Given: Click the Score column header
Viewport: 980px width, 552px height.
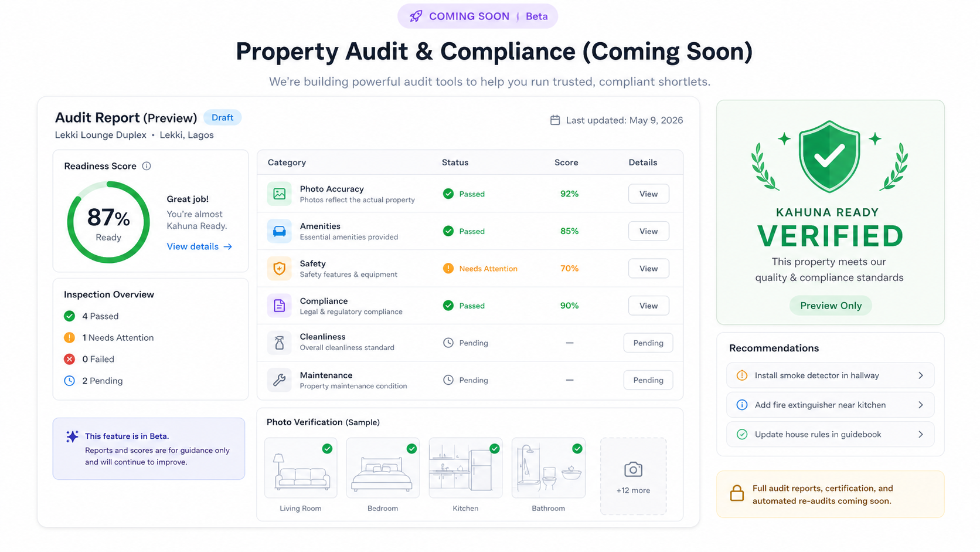Looking at the screenshot, I should (566, 162).
